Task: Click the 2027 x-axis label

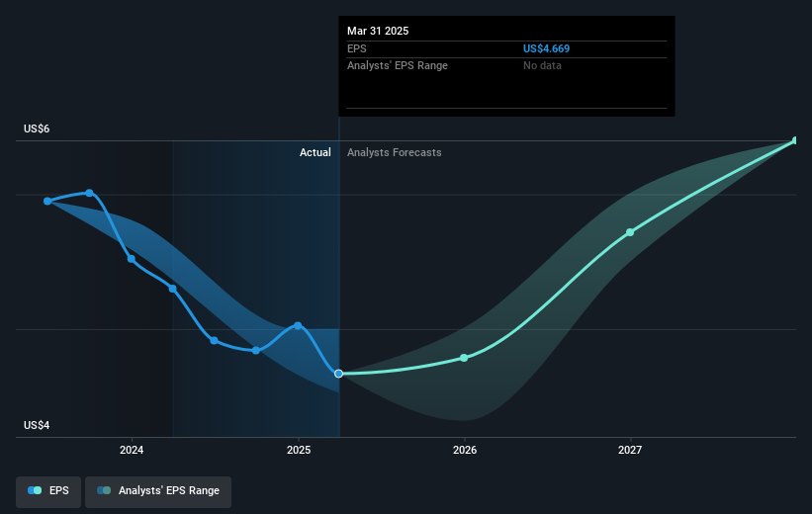Action: coord(630,450)
